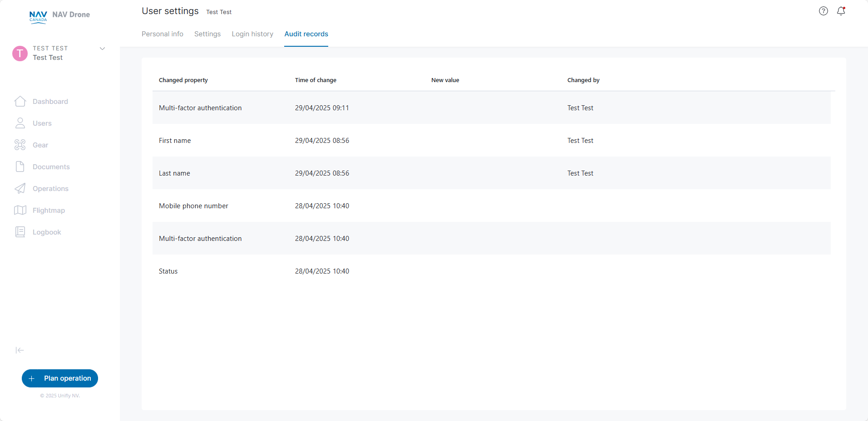Image resolution: width=868 pixels, height=421 pixels.
Task: Click the Dashboard house icon
Action: pos(20,102)
